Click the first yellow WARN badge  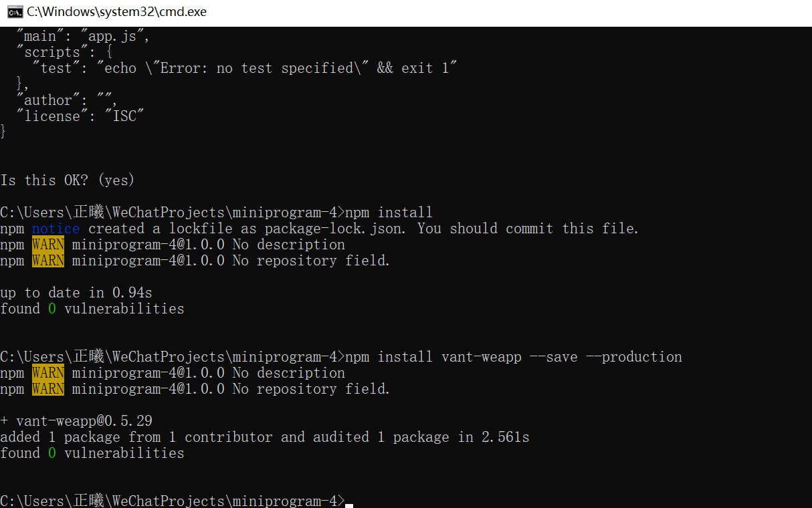click(x=47, y=244)
